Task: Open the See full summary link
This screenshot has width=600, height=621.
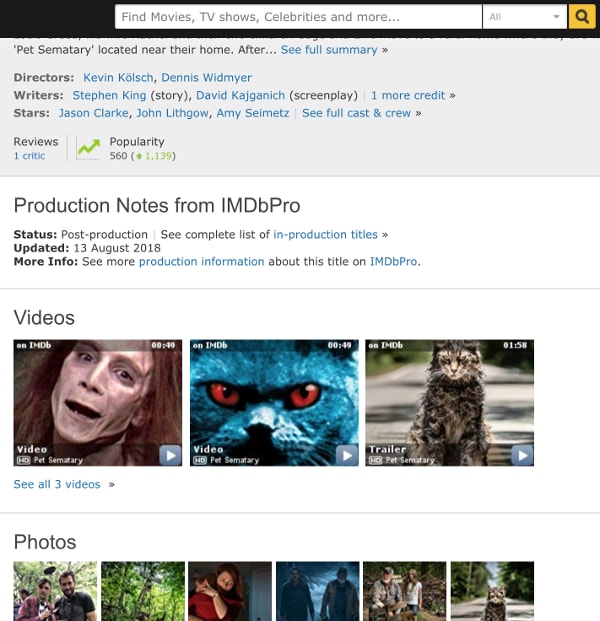Action: (x=329, y=50)
